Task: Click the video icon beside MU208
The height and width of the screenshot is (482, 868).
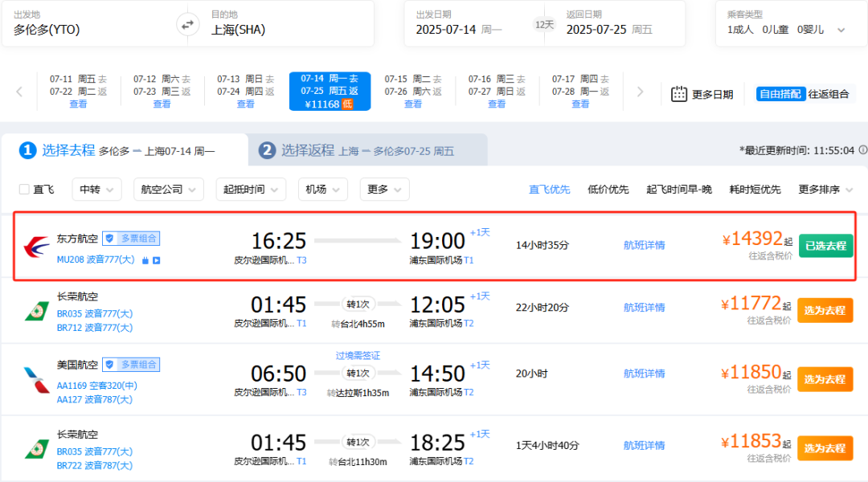Action: pos(157,260)
